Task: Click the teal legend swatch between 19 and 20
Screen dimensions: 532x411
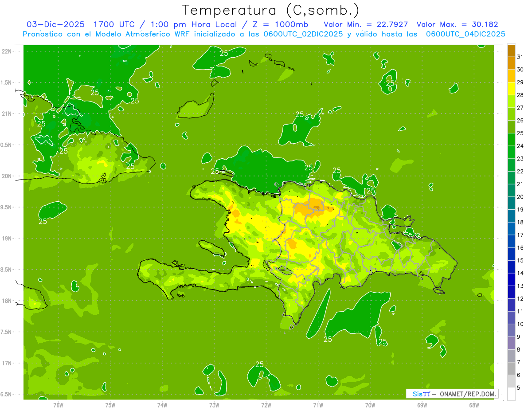Action: [511, 203]
